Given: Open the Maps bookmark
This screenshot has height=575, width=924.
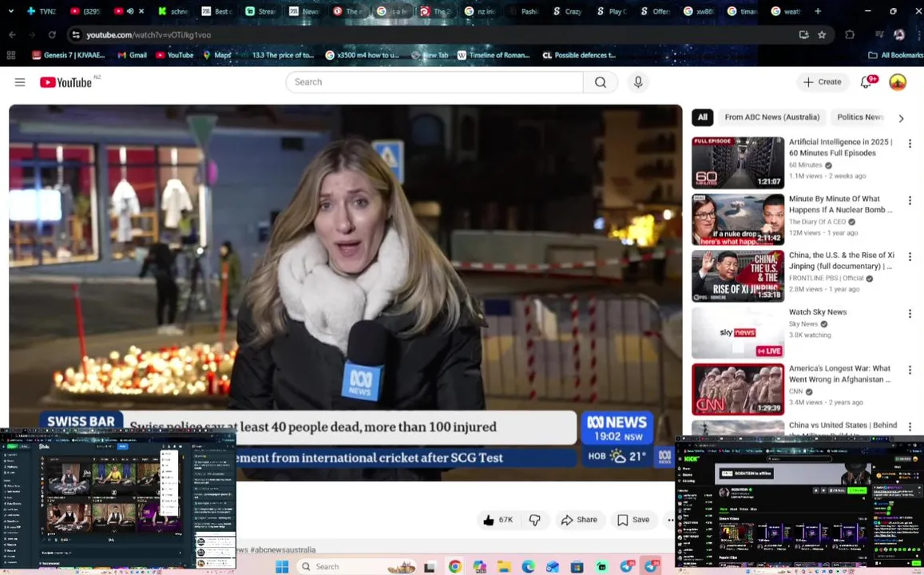Looking at the screenshot, I should coord(217,55).
